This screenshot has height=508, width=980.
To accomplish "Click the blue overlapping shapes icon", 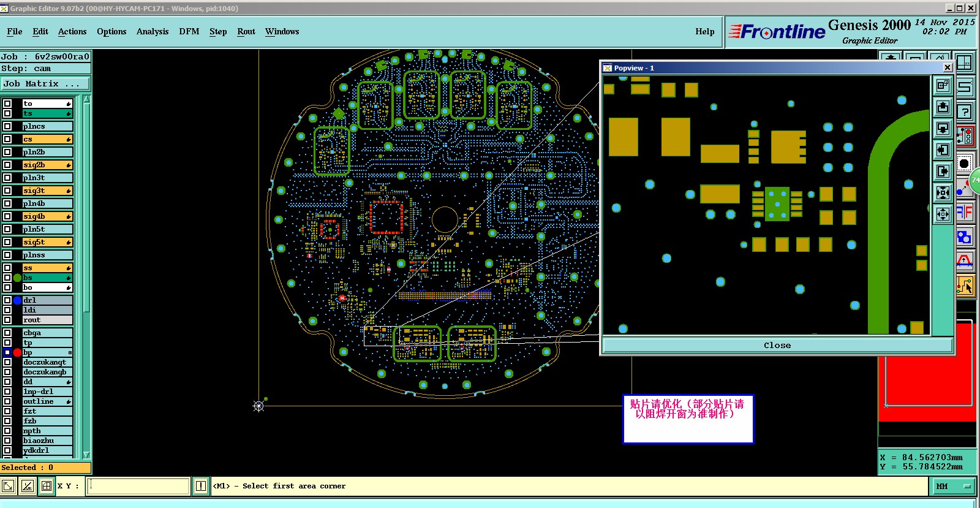I will (964, 237).
